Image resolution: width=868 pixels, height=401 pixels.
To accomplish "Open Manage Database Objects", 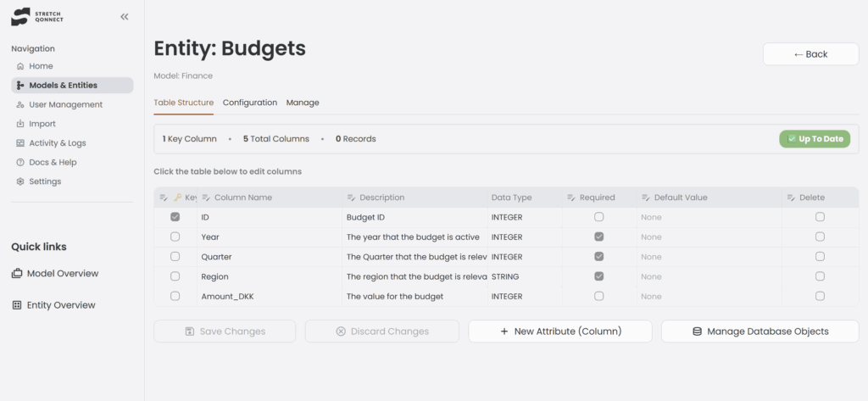I will point(759,331).
